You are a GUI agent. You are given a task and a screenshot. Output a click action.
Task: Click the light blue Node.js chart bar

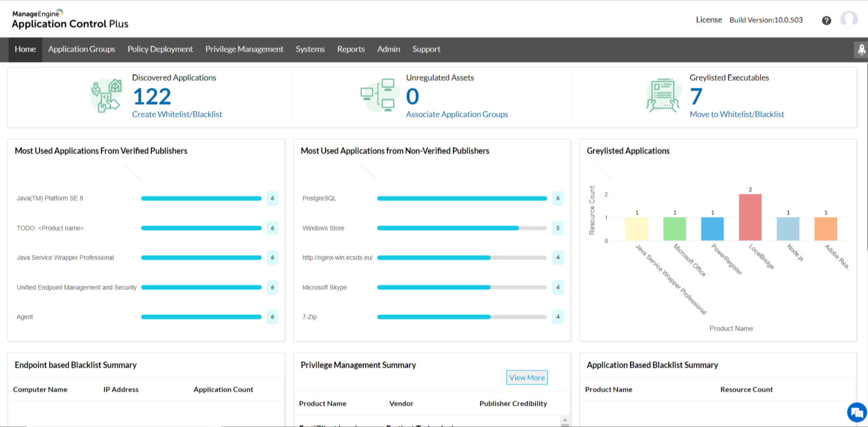(x=788, y=229)
